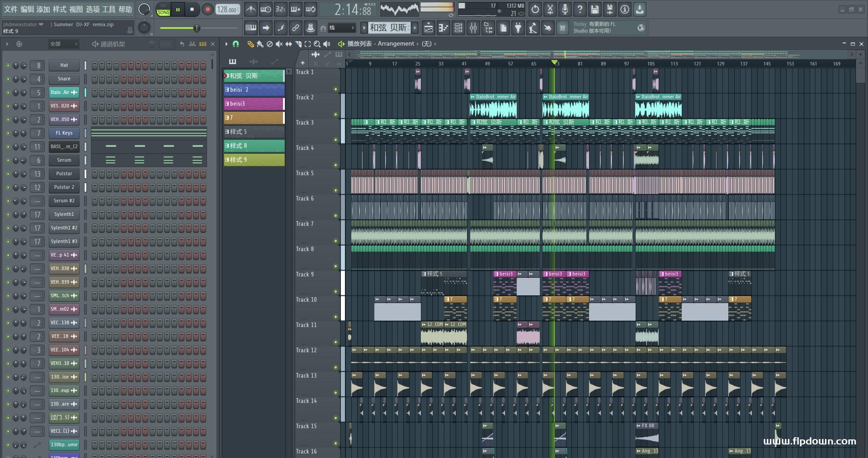The height and width of the screenshot is (458, 868).
Task: Click the FL Keys channel button
Action: pyautogui.click(x=64, y=133)
